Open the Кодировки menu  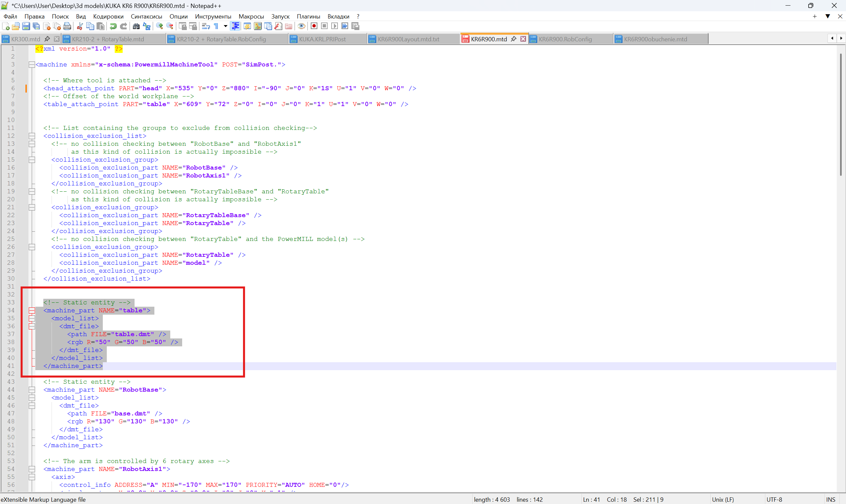[x=108, y=16]
